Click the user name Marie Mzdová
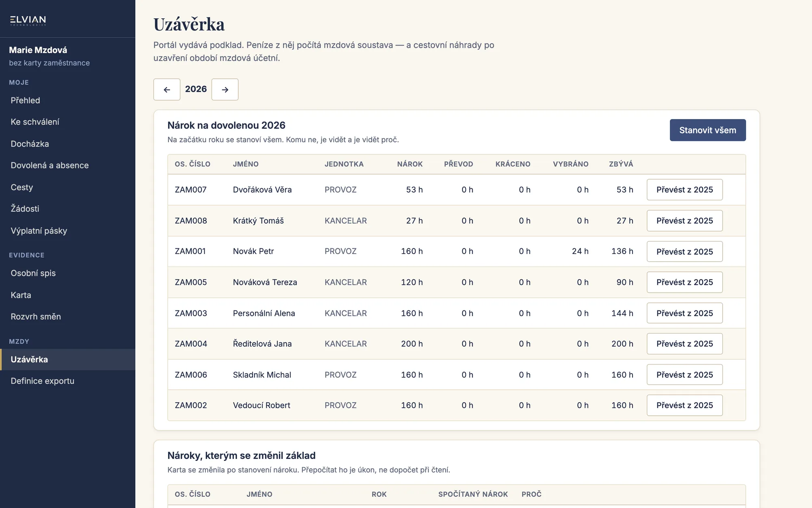The image size is (812, 508). pyautogui.click(x=38, y=50)
